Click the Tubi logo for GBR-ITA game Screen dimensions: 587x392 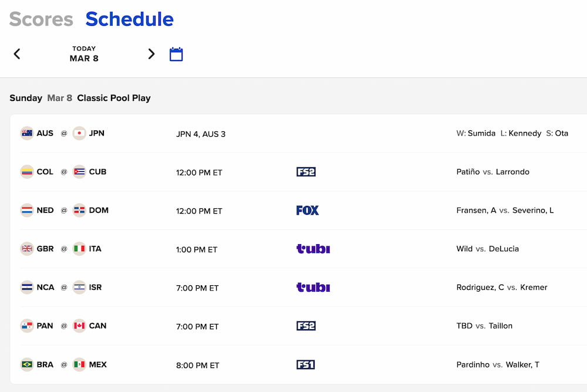(313, 249)
